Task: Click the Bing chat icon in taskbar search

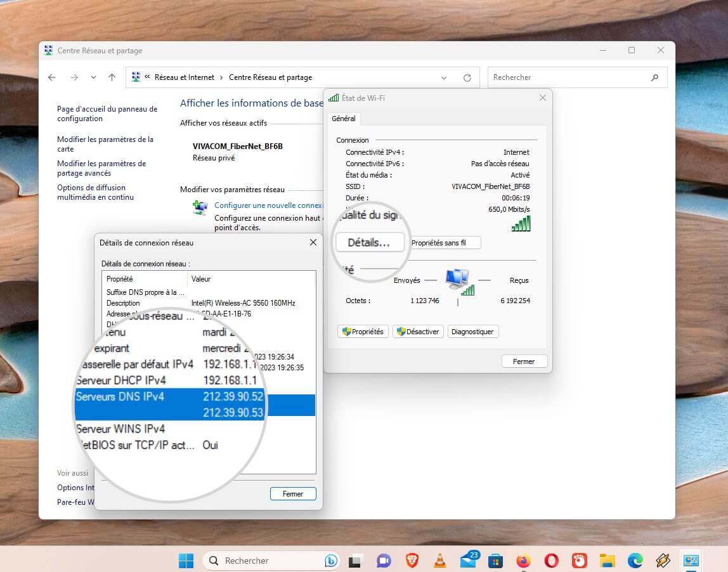Action: pos(331,561)
